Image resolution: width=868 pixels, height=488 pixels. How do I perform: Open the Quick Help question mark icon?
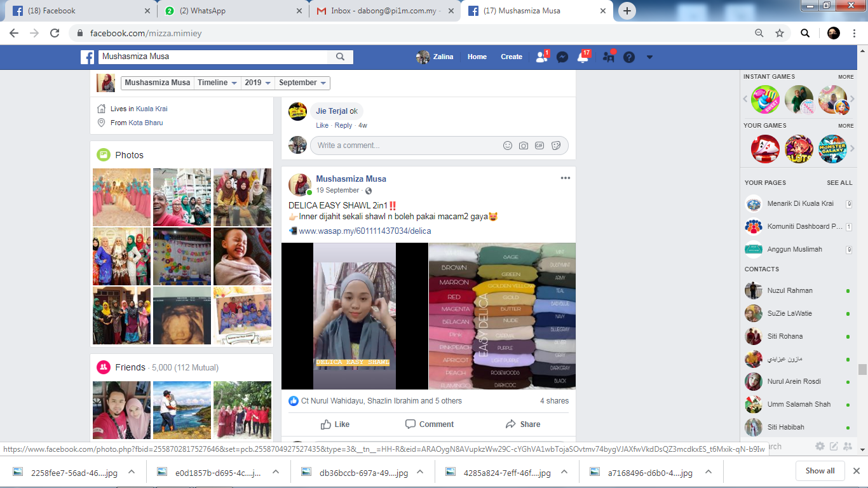click(x=629, y=57)
